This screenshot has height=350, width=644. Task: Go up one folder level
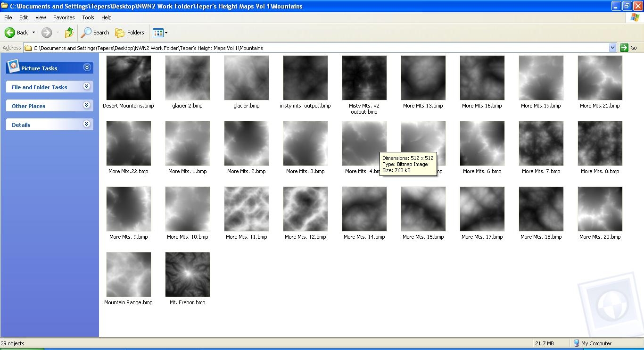pos(69,33)
